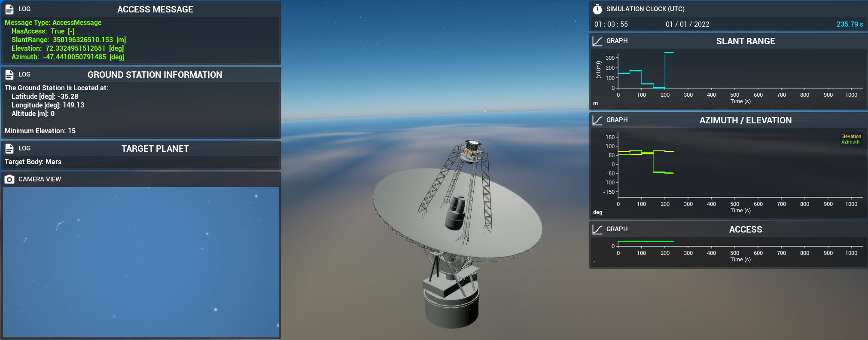Screen dimensions: 868x340
Task: Click the camera icon in Camera View header
Action: pos(9,179)
